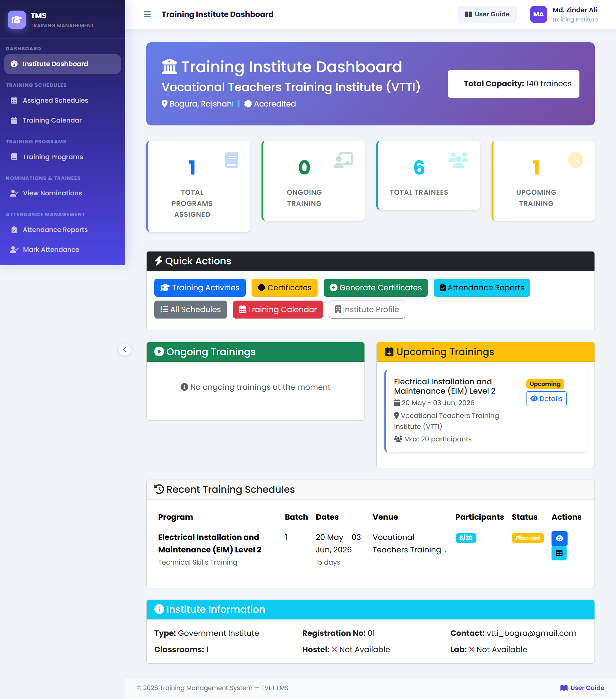Click Generate Certificates button

[376, 288]
